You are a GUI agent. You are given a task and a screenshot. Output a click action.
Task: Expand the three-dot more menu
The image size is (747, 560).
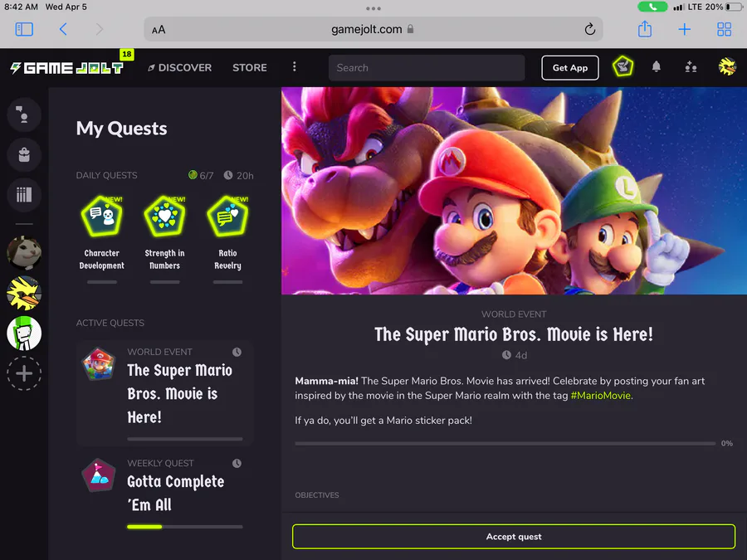(295, 66)
